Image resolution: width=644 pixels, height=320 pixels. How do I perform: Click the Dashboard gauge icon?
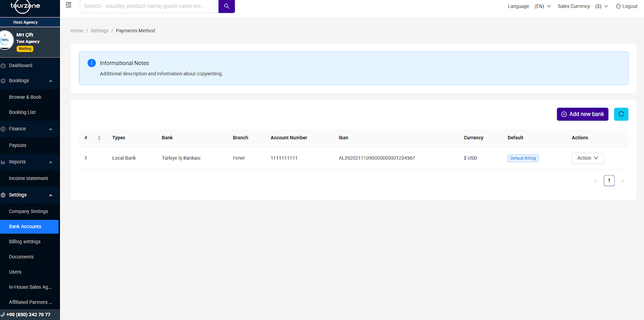coord(3,66)
